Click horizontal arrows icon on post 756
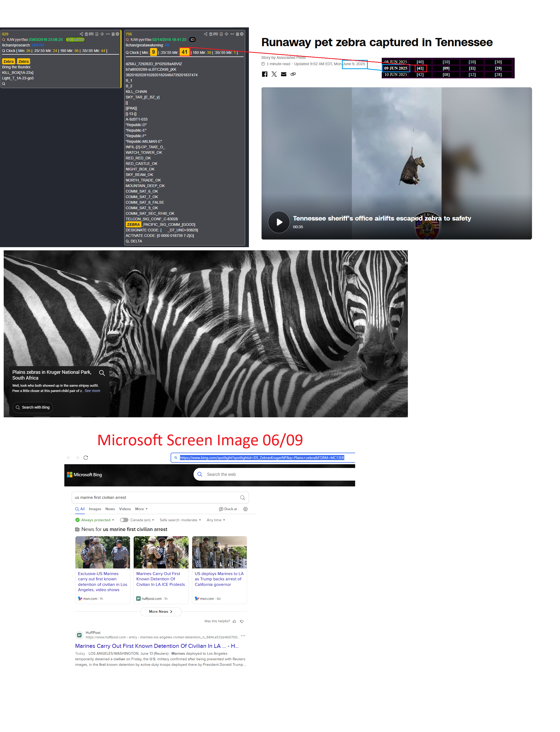 point(232,34)
